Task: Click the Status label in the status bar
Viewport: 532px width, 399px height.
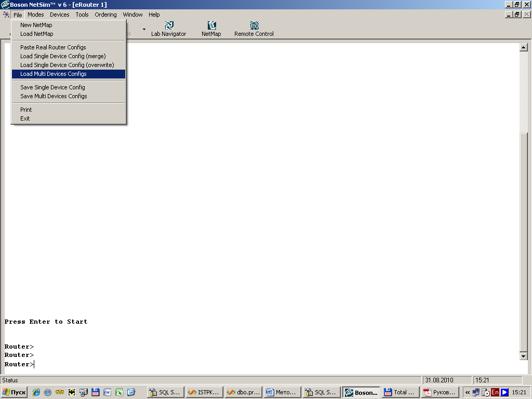Action: click(x=10, y=380)
